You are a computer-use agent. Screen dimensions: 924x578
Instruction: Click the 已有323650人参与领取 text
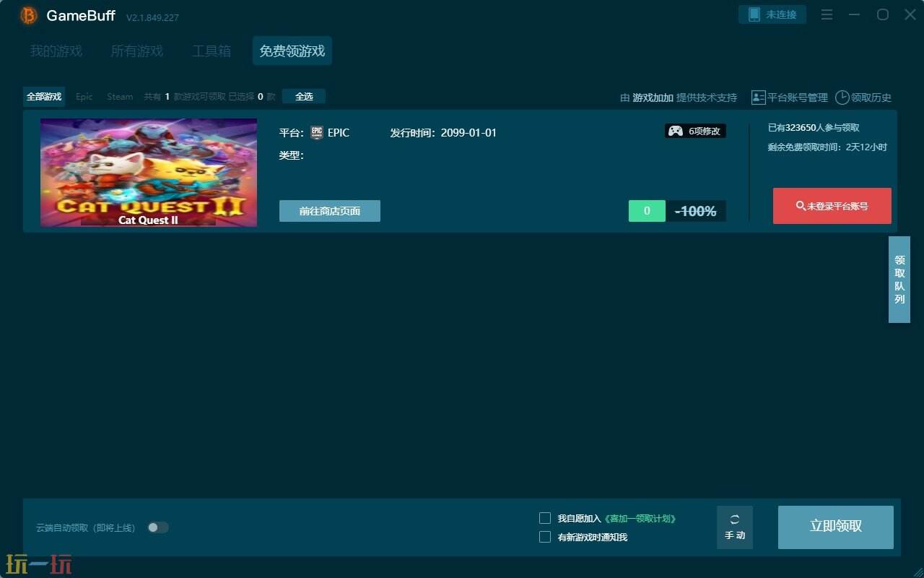pyautogui.click(x=814, y=128)
